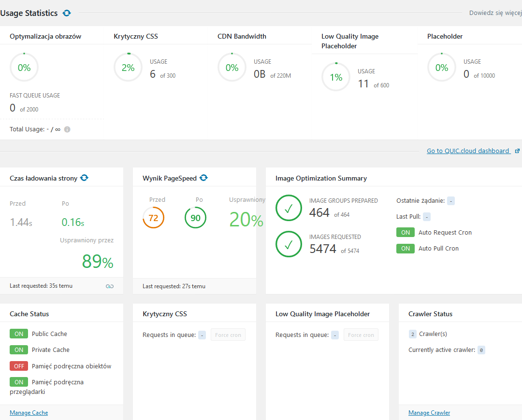Click the Currently active crawler value 0
The width and height of the screenshot is (522, 420).
click(x=481, y=350)
